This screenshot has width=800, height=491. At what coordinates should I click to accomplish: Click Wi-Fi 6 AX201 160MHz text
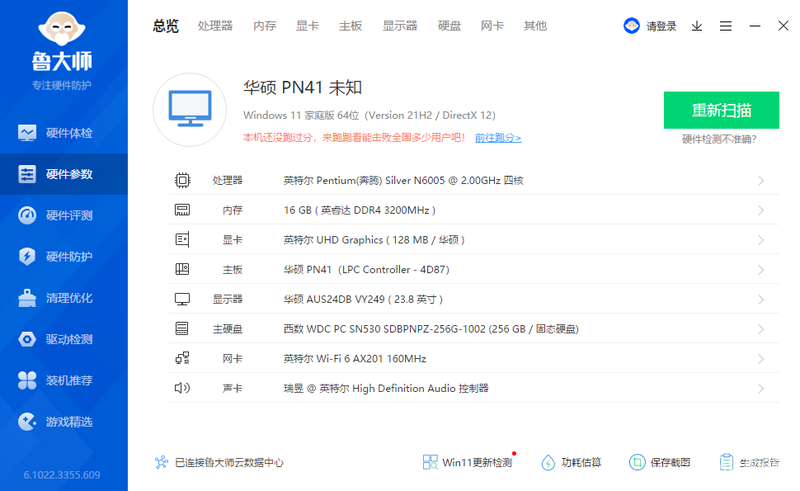click(x=355, y=358)
